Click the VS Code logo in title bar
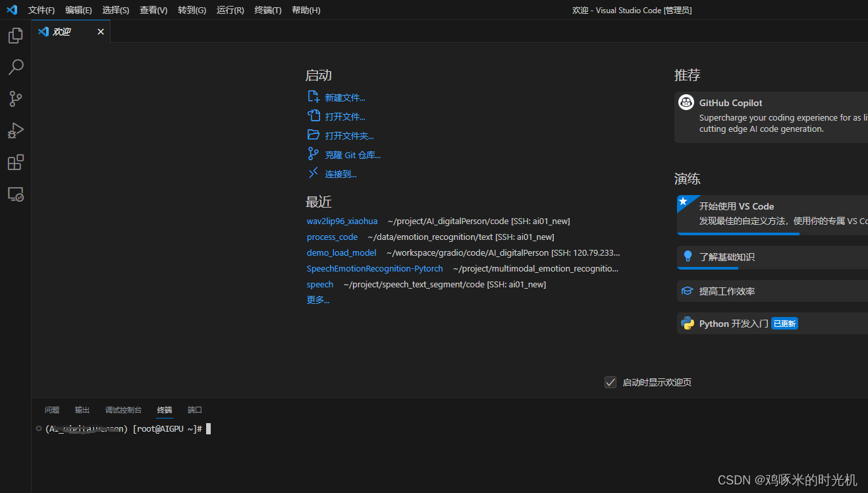This screenshot has width=868, height=493. click(x=11, y=10)
